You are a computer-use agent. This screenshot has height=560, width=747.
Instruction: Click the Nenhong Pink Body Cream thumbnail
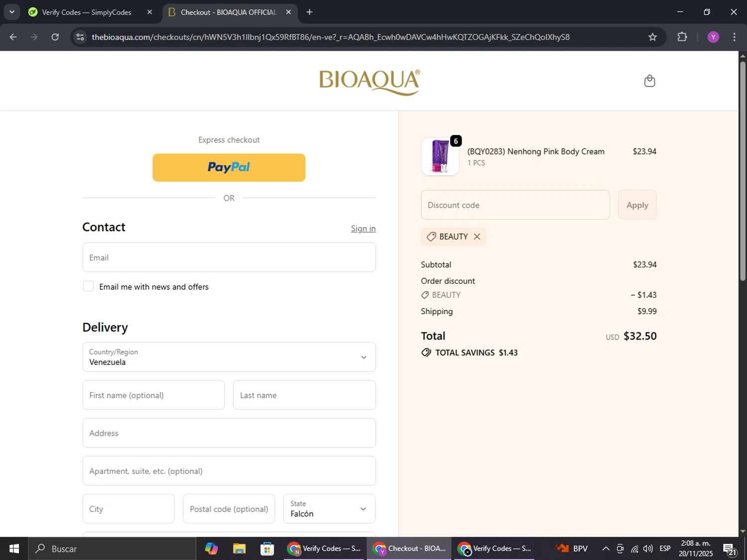(440, 156)
